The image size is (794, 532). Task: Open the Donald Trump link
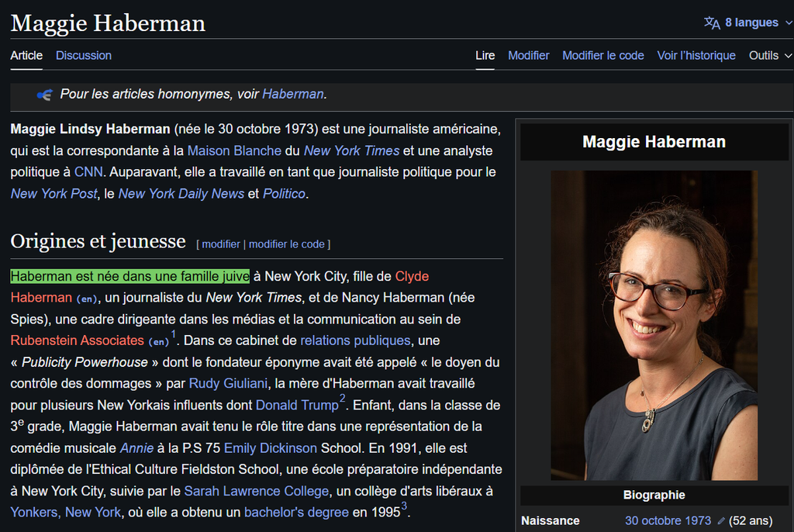(297, 405)
